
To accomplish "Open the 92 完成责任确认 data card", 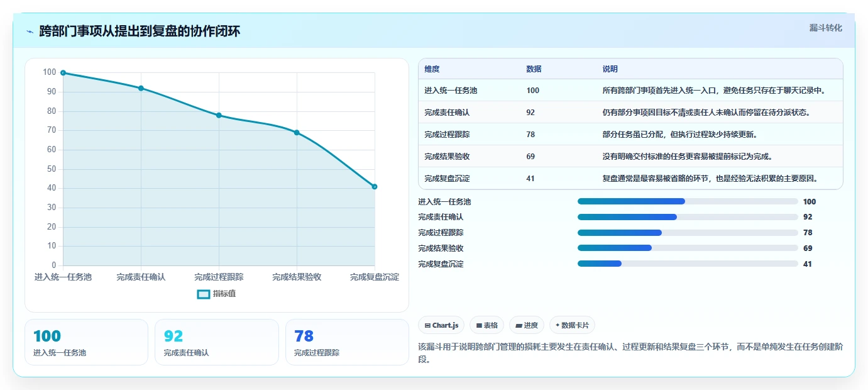I will [217, 342].
